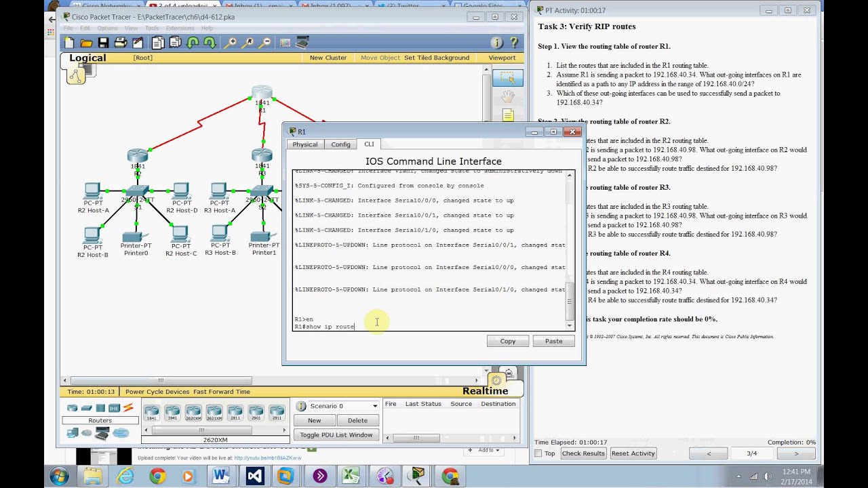
Task: Click Fast Forward Time
Action: point(222,392)
